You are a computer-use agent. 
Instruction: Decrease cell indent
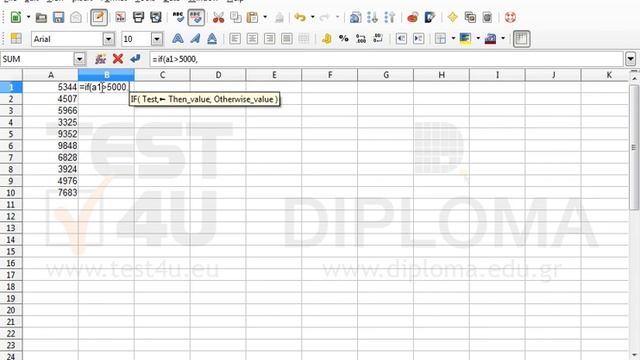(x=401, y=39)
